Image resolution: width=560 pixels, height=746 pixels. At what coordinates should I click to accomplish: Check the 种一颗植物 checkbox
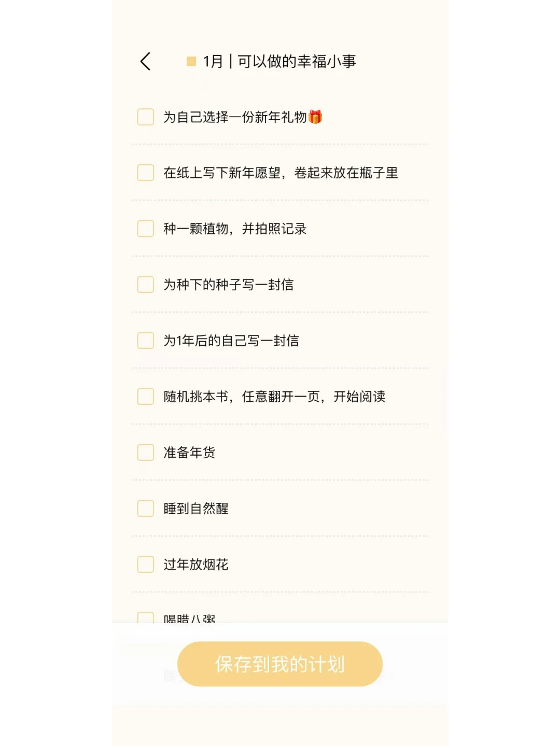146,229
